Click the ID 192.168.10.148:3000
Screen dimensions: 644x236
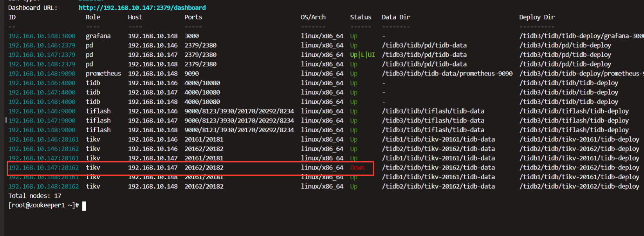[x=42, y=36]
